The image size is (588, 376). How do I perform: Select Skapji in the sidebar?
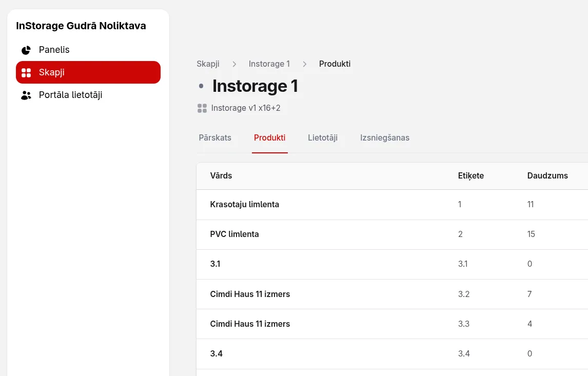88,72
